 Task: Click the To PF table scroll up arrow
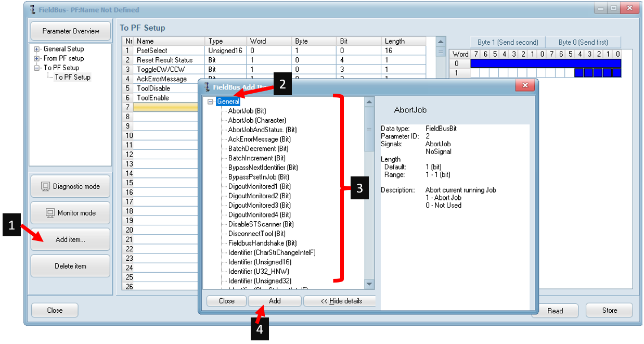(441, 41)
